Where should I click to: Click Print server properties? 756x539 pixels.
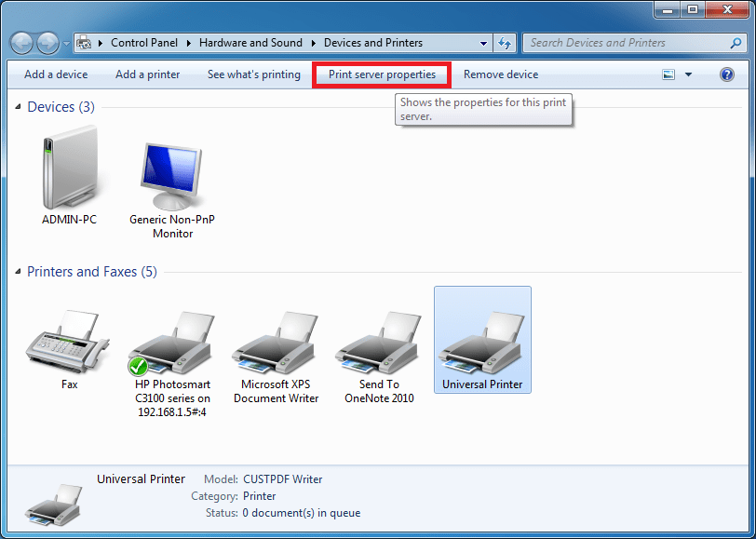tap(381, 74)
